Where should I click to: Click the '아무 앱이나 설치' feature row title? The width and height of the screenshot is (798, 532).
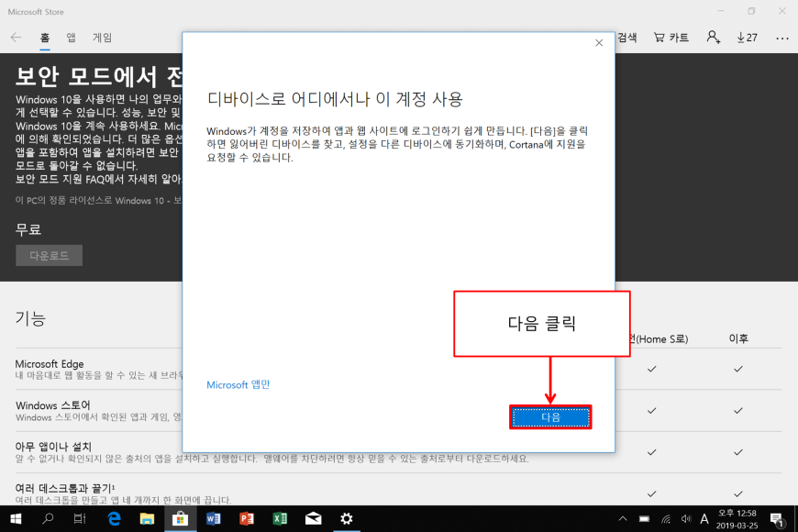coord(53,447)
